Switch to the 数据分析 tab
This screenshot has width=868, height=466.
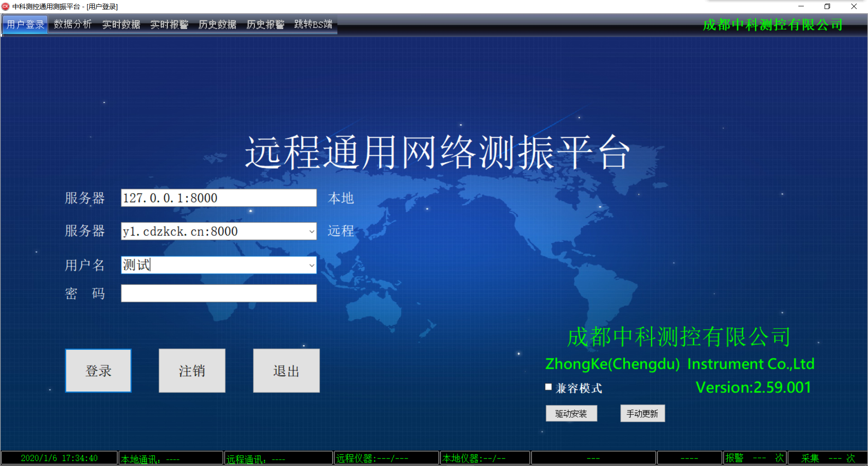[x=72, y=24]
